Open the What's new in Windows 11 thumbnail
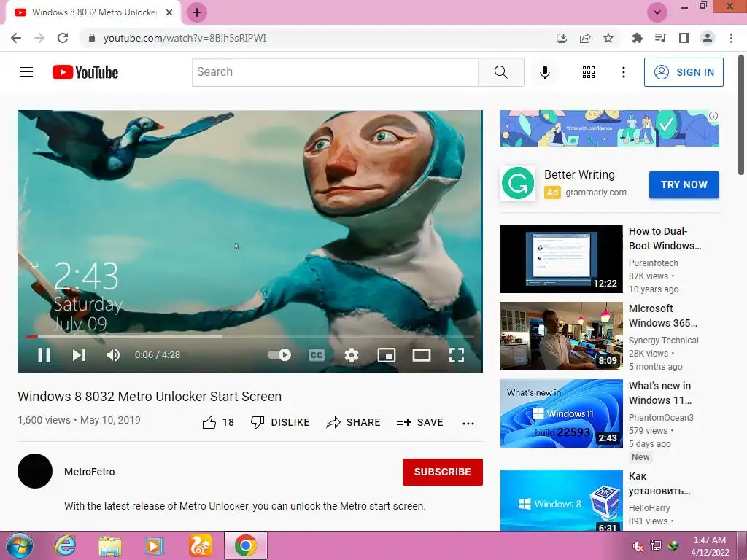The width and height of the screenshot is (747, 560). pos(561,413)
